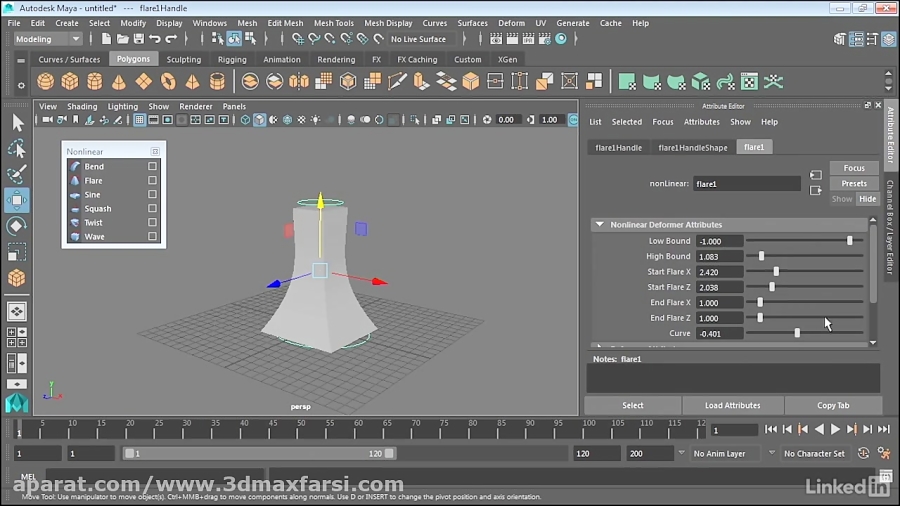
Task: Create a polygon cube from the shelf
Action: pyautogui.click(x=70, y=81)
